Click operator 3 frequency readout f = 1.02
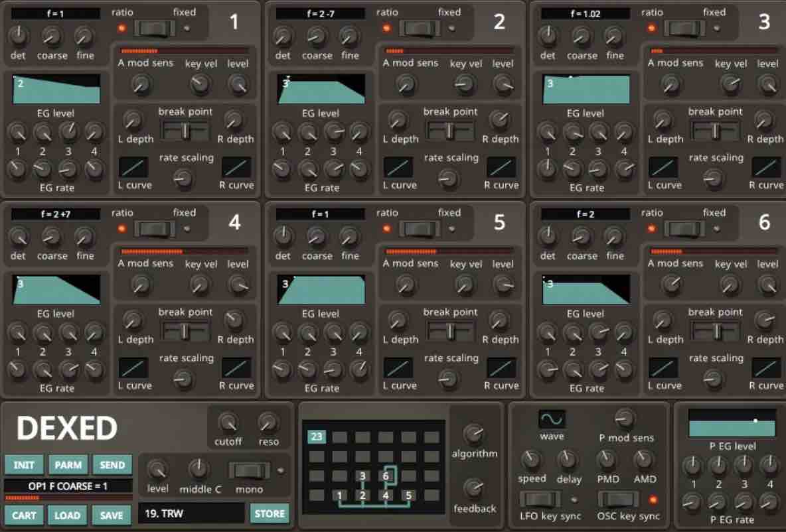 coord(586,13)
